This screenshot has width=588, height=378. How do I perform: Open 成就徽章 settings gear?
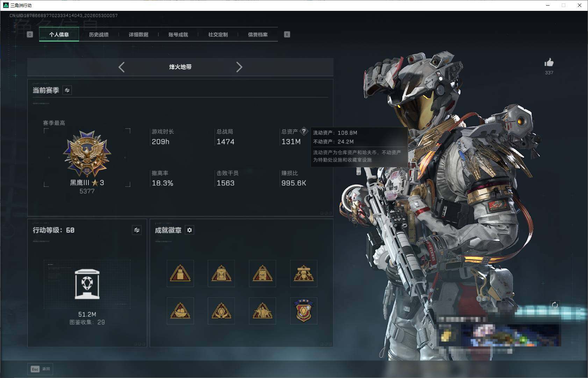[189, 230]
